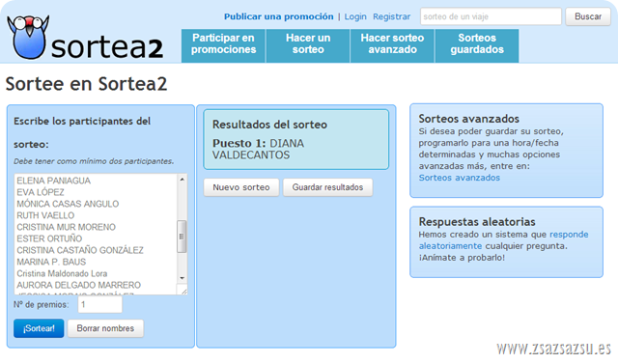The height and width of the screenshot is (364, 618).
Task: Open the Sorteos avanzados link
Action: (x=460, y=178)
